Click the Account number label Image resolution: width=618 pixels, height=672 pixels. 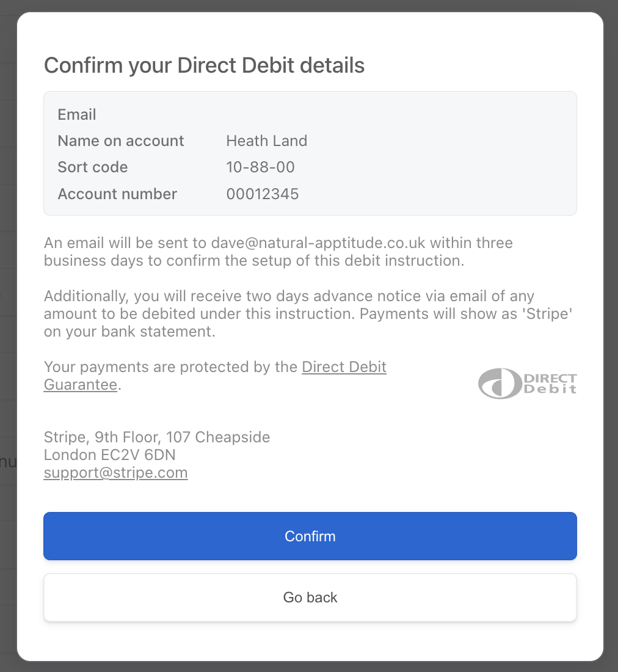[x=117, y=194]
